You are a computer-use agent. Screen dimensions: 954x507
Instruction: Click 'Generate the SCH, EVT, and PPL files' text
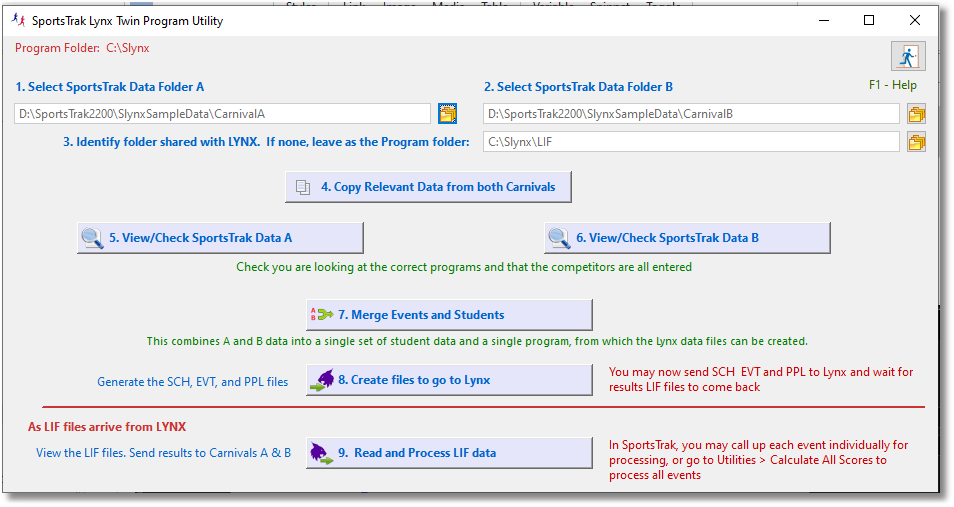click(x=193, y=382)
